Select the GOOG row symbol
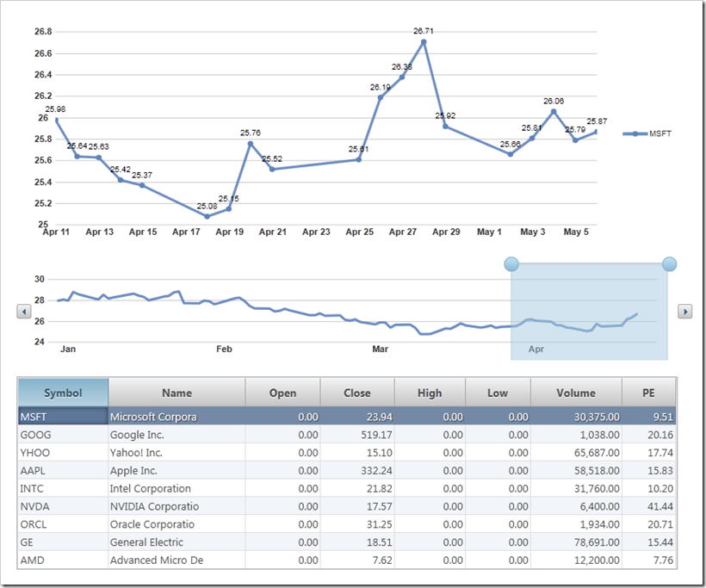The image size is (706, 588). pyautogui.click(x=63, y=435)
